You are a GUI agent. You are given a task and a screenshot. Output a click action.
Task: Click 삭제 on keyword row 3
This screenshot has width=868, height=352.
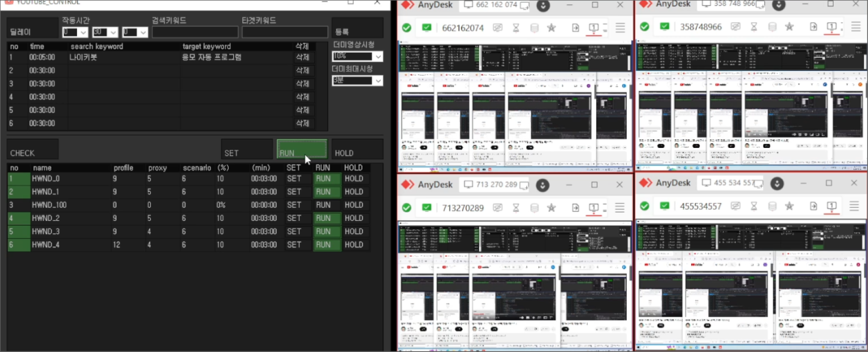click(x=303, y=84)
